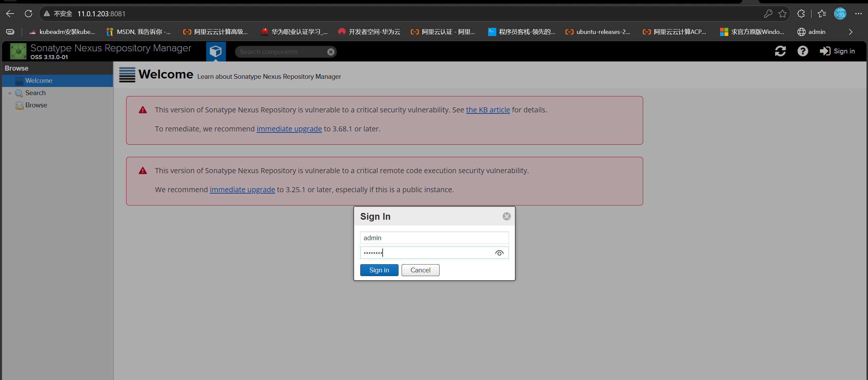Open the browser profile avatar
868x380 pixels.
pyautogui.click(x=840, y=14)
